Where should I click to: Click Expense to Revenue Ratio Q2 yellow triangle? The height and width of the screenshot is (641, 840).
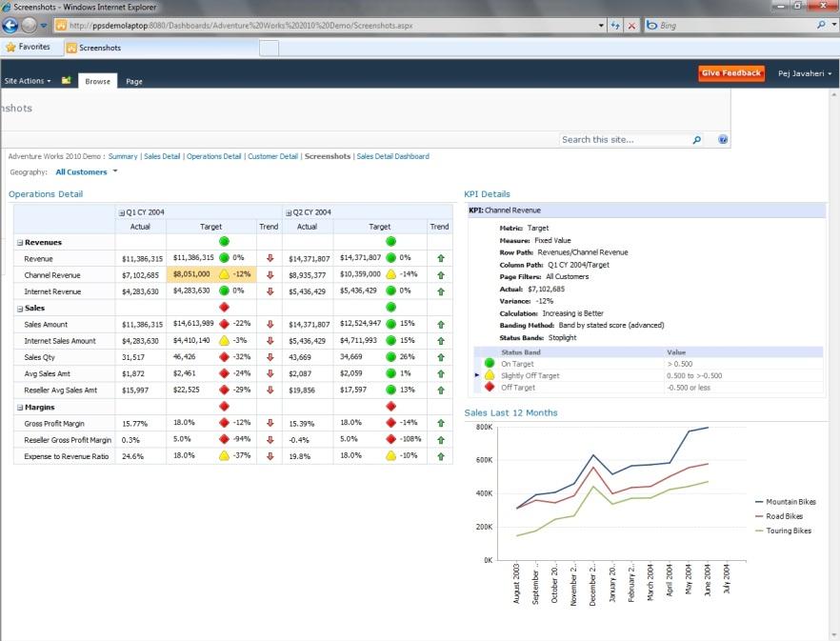click(x=391, y=455)
